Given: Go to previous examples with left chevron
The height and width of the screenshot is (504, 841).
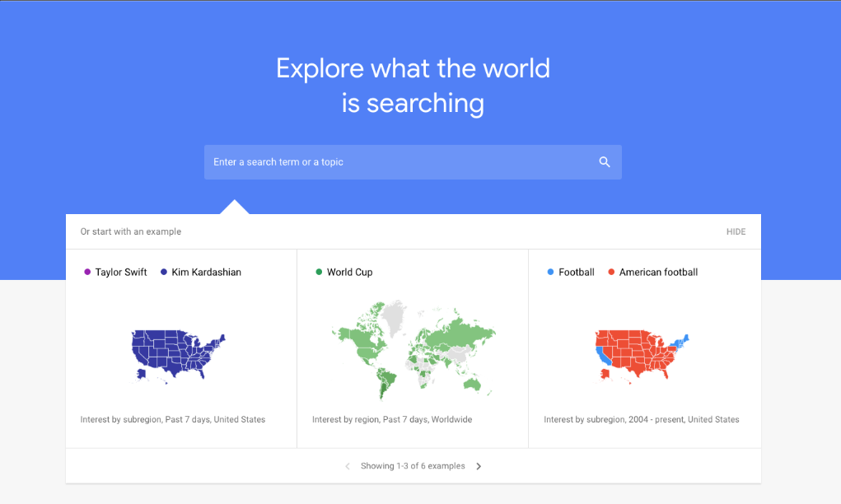Looking at the screenshot, I should tap(347, 466).
